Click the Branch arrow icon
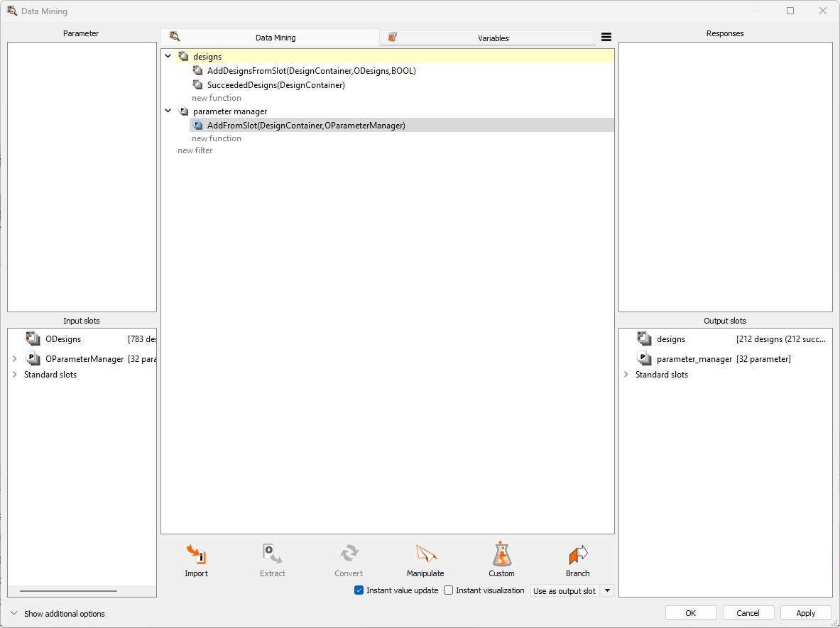The width and height of the screenshot is (840, 628). [577, 554]
